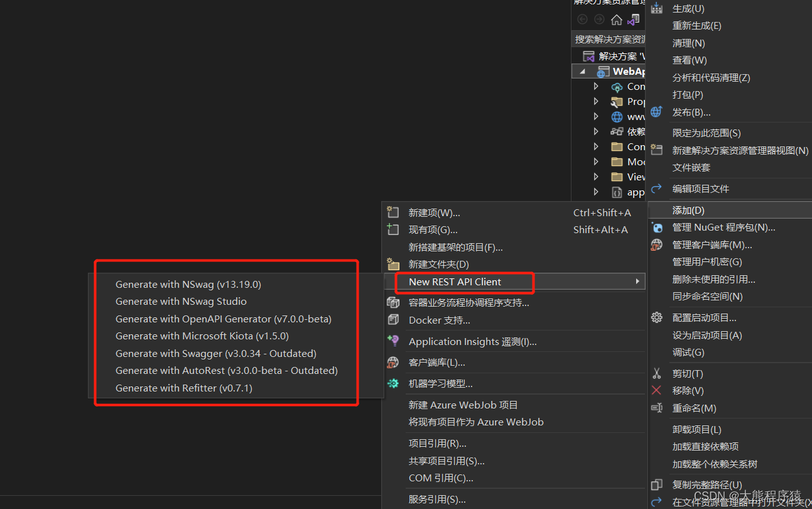Choose Generate with NSwag Studio

click(180, 301)
